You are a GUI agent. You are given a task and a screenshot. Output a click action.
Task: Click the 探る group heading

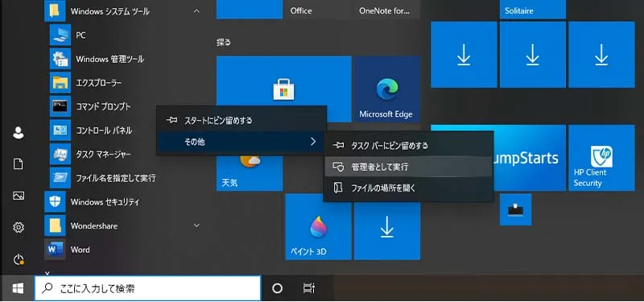point(224,43)
